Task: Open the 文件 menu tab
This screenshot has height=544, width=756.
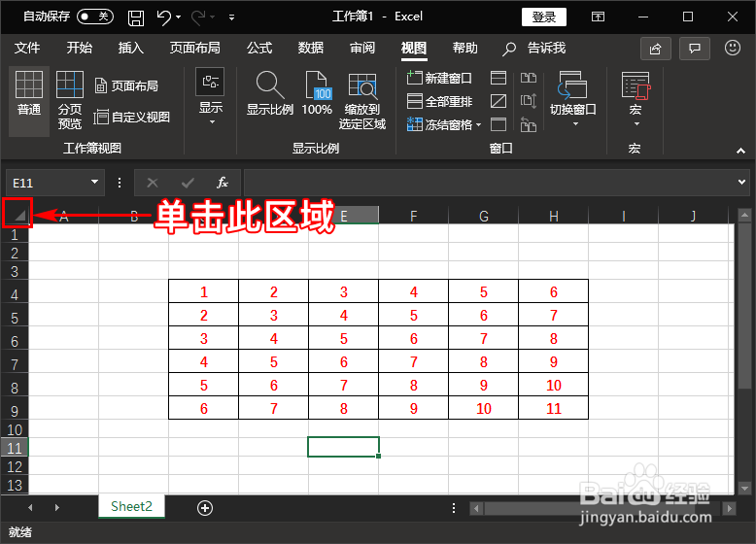Action: tap(27, 48)
